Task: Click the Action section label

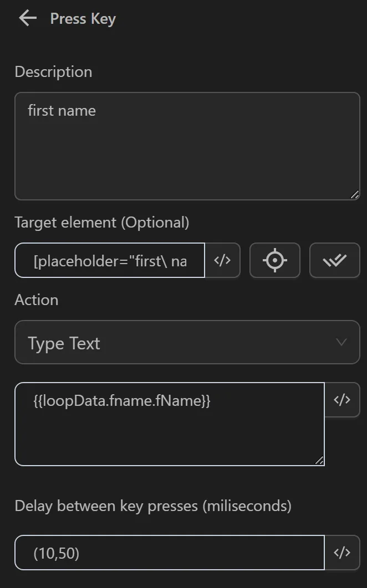Action: pyautogui.click(x=37, y=300)
